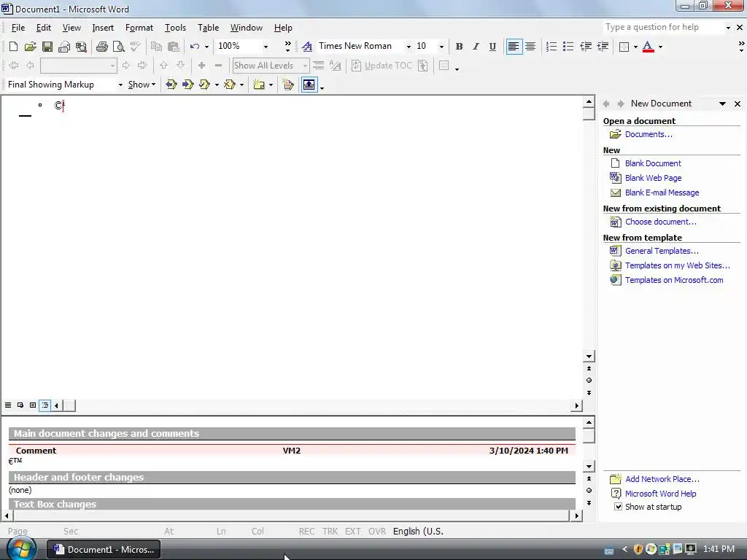Viewport: 747px width, 560px height.
Task: Toggle Center alignment
Action: [x=530, y=46]
